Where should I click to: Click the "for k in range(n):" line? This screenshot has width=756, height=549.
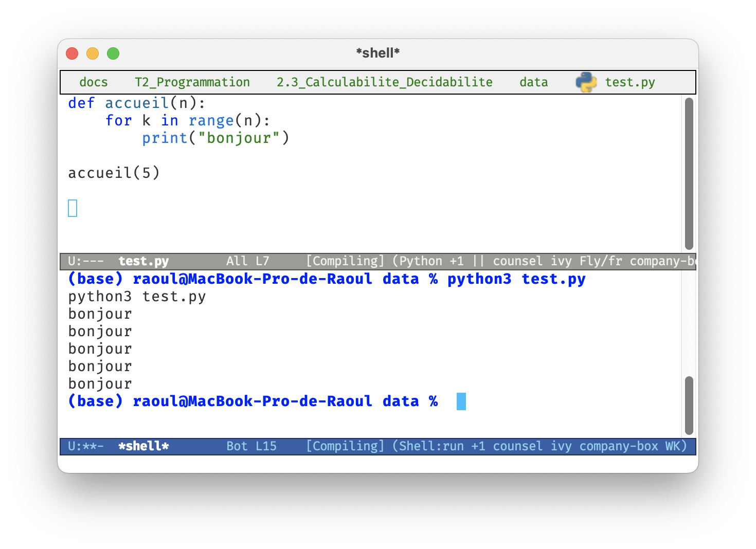(188, 121)
